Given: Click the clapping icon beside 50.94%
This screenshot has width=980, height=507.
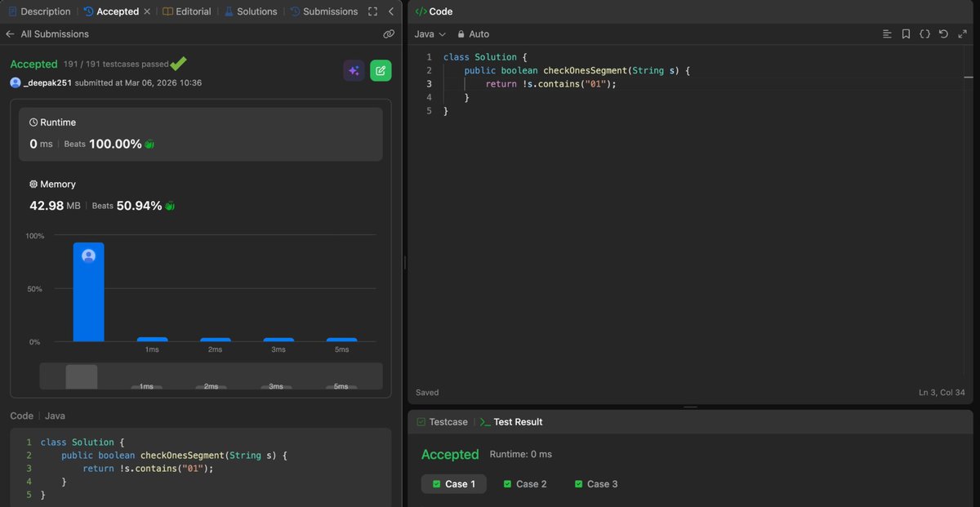Looking at the screenshot, I should (170, 207).
